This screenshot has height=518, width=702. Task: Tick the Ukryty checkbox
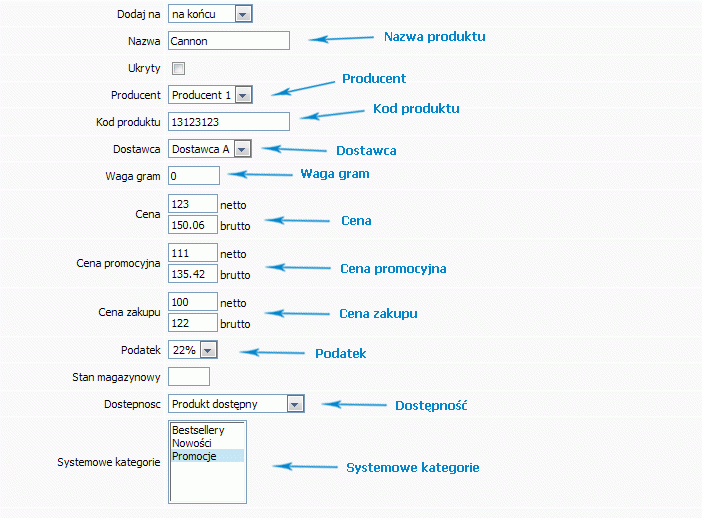[x=178, y=68]
